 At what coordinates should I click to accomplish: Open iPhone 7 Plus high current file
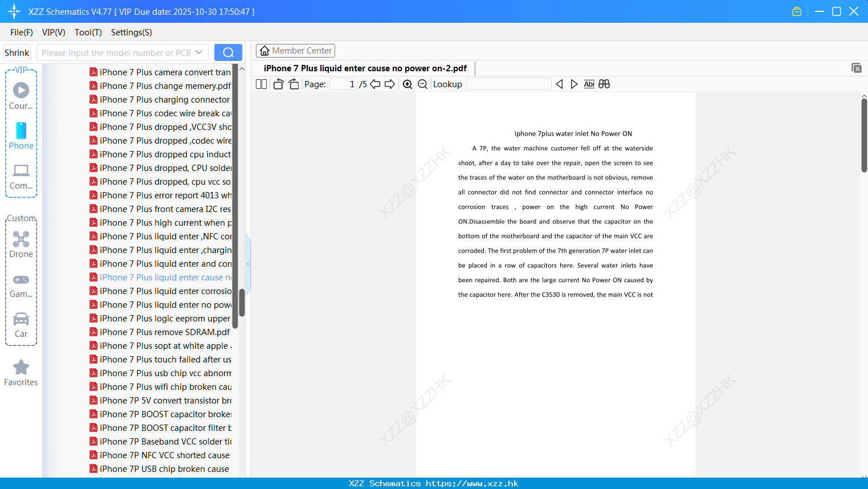[x=160, y=223]
